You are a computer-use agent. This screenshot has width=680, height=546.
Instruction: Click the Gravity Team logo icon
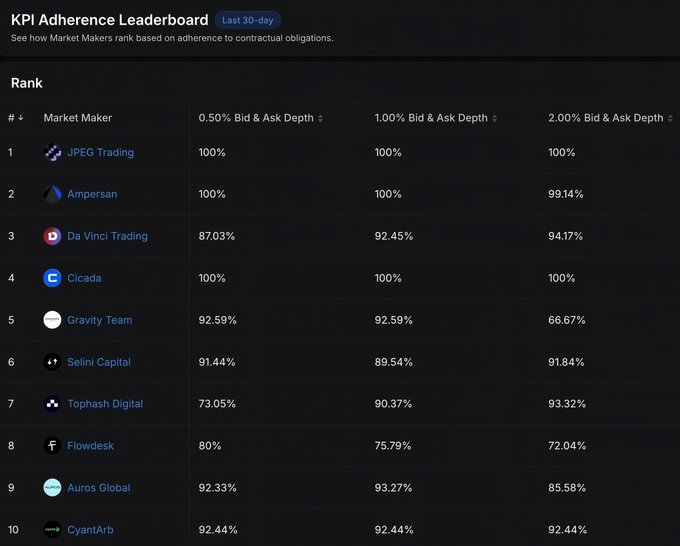(52, 320)
